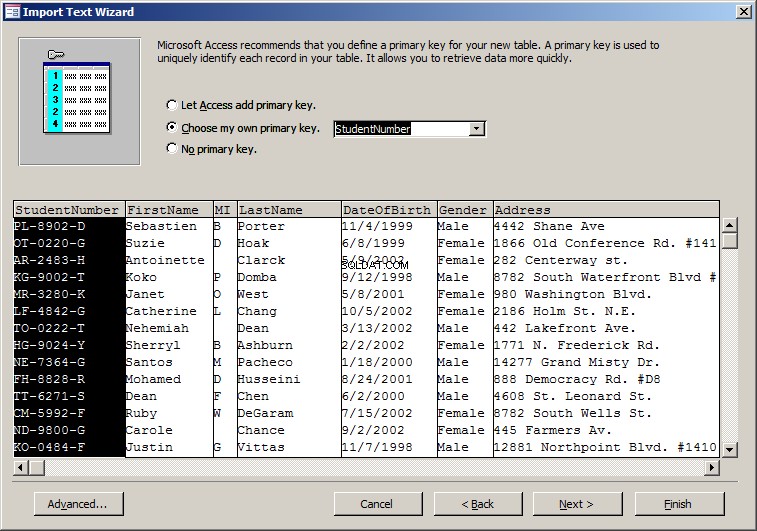
Task: Select the MI column header
Action: click(225, 210)
